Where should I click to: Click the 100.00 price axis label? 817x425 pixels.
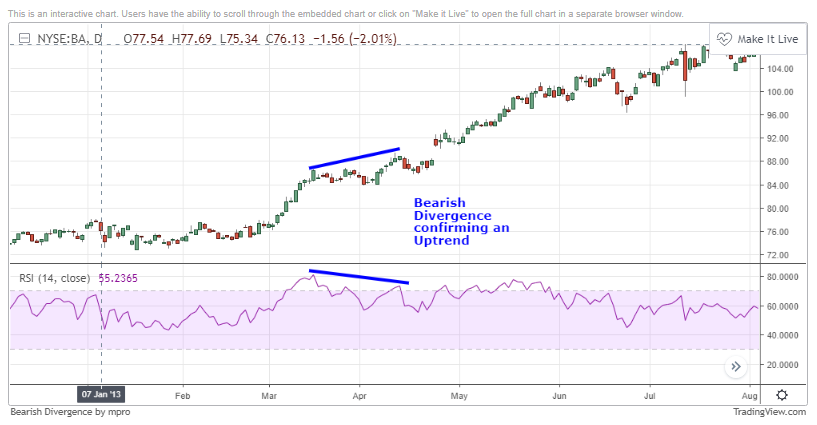point(780,92)
